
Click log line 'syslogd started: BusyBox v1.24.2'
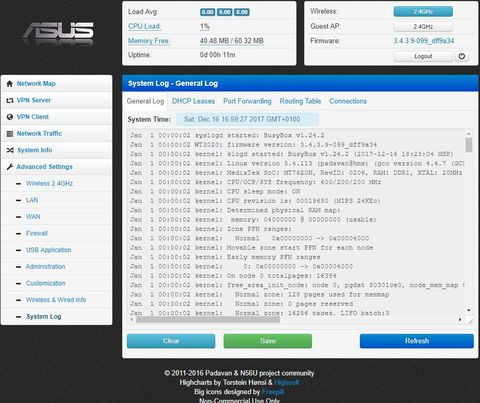tap(227, 136)
